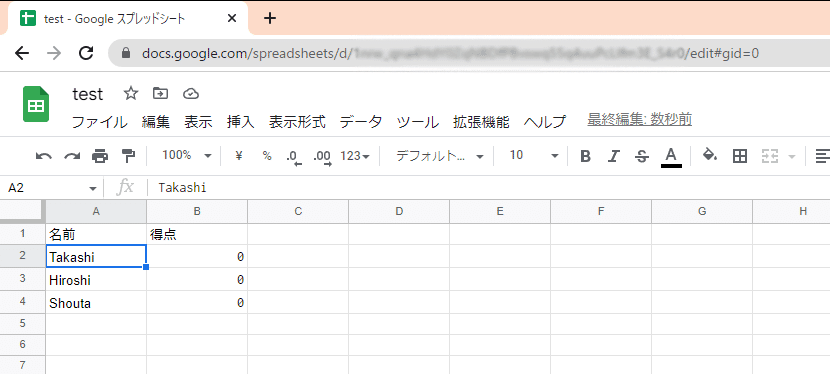Open the text color picker
Viewport: 830px width, 374px height.
(x=671, y=157)
